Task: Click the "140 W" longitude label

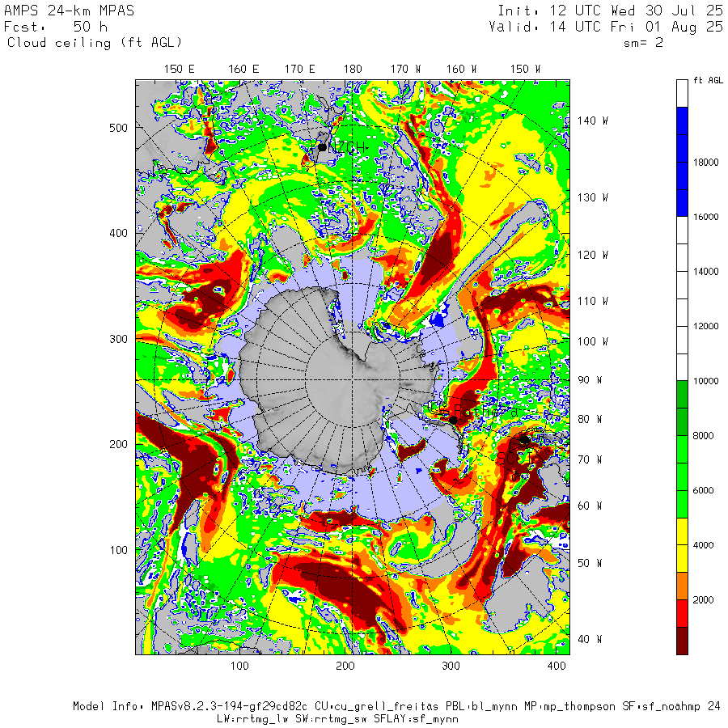Action: tap(593, 121)
